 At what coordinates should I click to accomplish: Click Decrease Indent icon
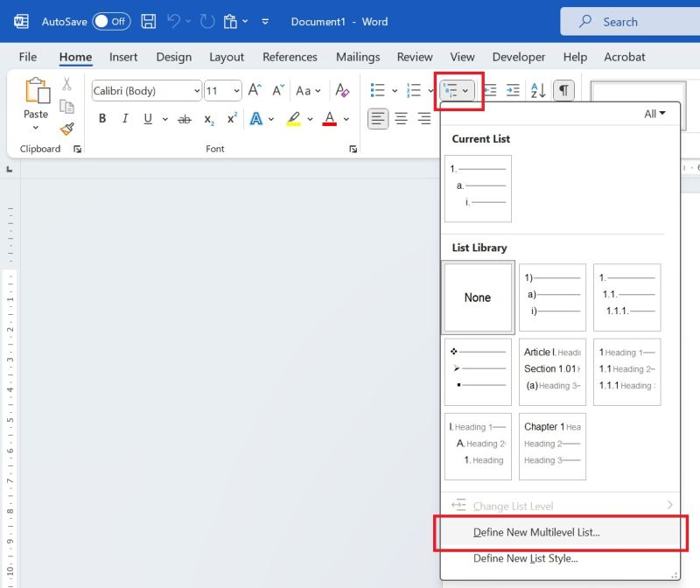click(491, 91)
